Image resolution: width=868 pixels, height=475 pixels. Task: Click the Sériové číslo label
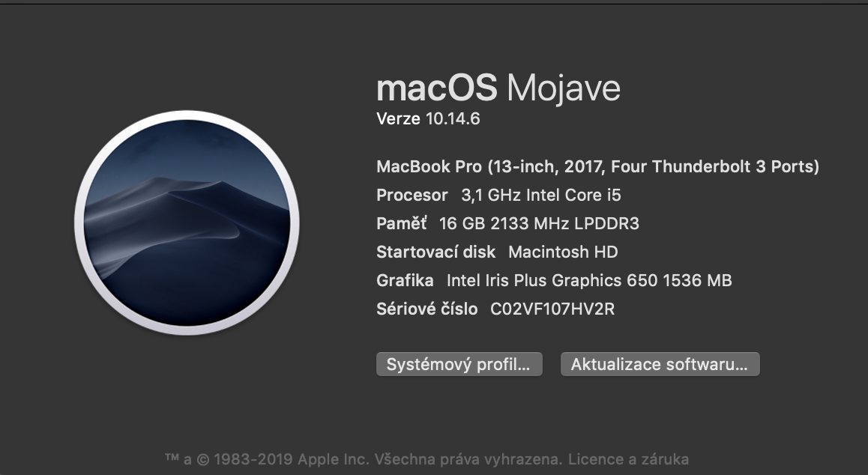[x=427, y=309]
